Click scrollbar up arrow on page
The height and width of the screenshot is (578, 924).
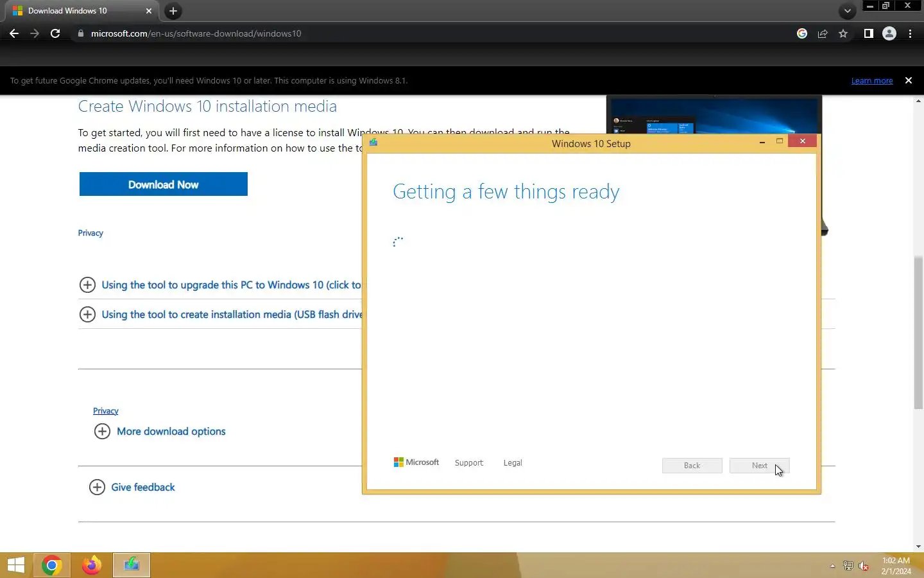tap(918, 101)
